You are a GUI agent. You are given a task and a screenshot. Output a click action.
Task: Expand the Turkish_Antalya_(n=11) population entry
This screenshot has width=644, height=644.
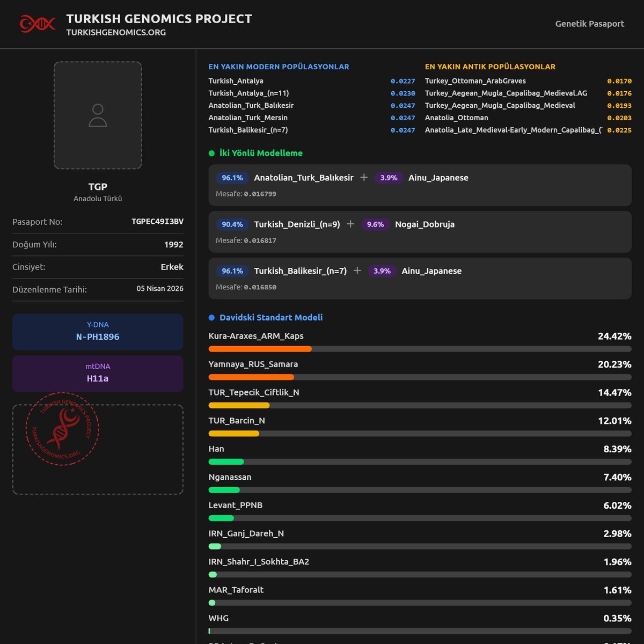pyautogui.click(x=247, y=93)
